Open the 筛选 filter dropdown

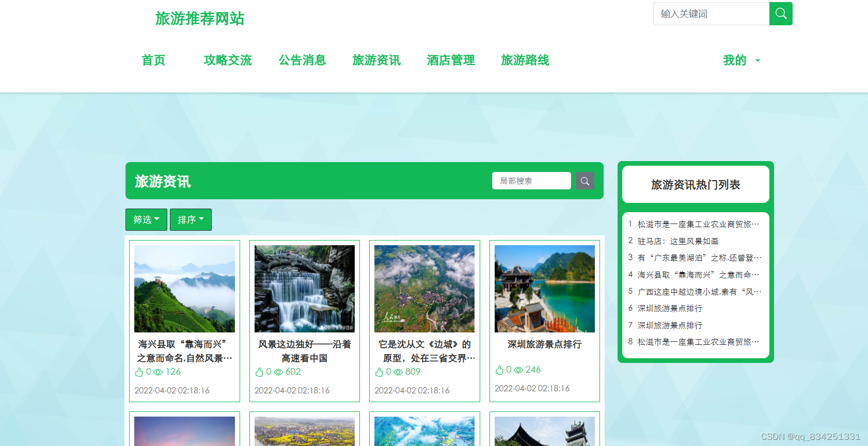pyautogui.click(x=146, y=219)
